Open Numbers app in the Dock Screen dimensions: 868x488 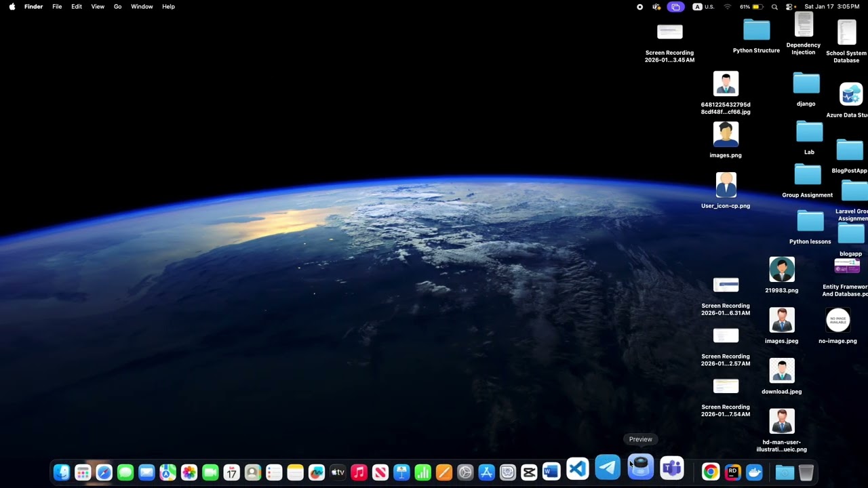pos(422,472)
